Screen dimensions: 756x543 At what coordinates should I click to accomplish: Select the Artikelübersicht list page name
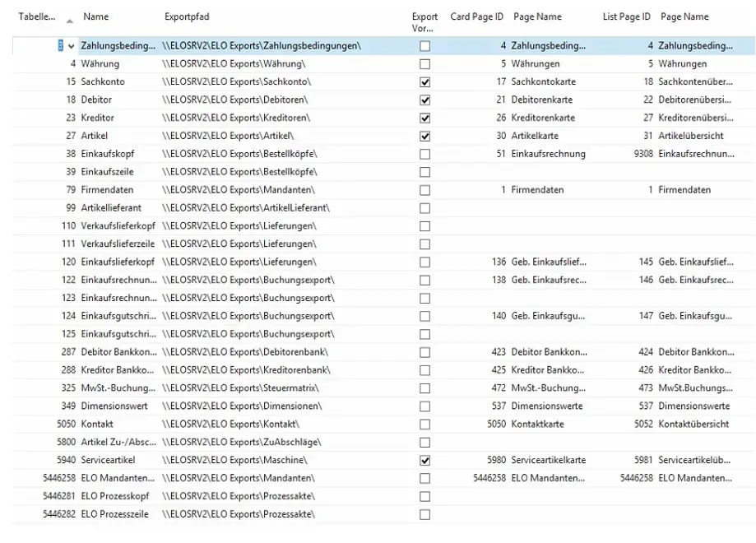[691, 136]
